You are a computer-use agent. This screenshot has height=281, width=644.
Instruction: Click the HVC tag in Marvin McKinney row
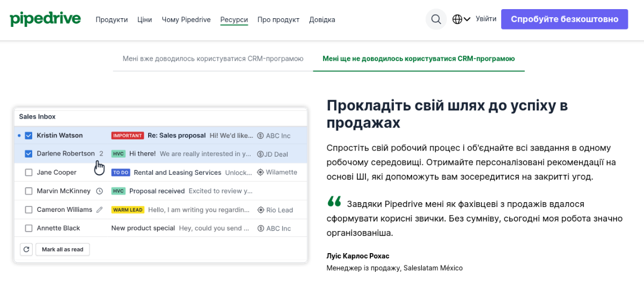tap(119, 191)
